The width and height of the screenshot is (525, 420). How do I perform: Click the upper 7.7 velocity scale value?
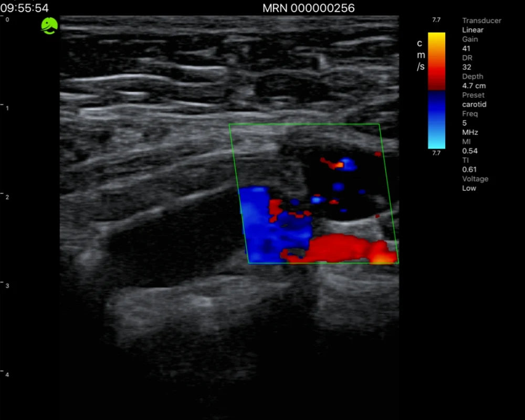[x=436, y=20]
